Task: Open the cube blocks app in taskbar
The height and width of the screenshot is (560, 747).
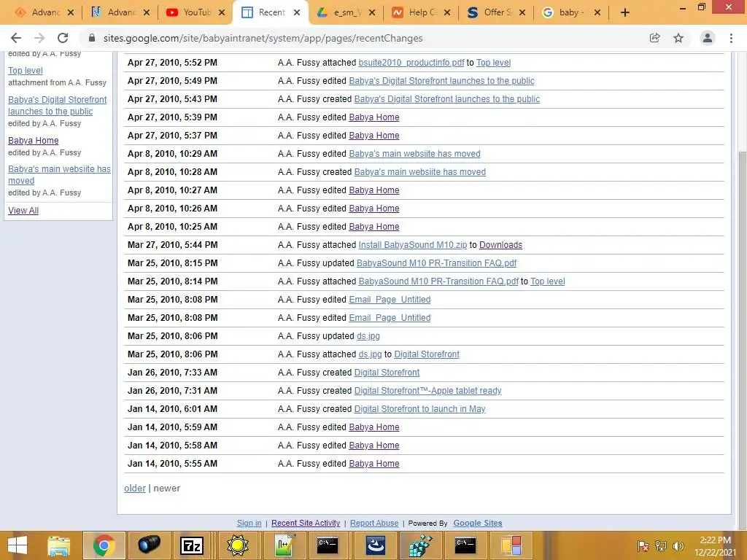Action: [x=420, y=545]
